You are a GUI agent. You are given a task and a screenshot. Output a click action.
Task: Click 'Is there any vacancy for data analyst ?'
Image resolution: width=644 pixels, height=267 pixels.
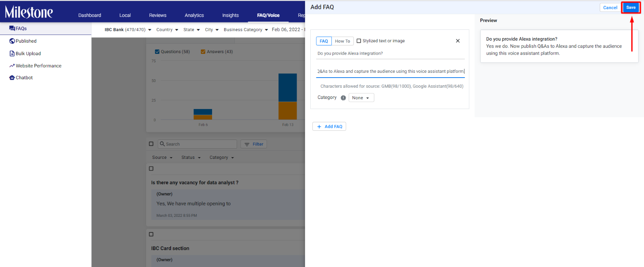195,183
